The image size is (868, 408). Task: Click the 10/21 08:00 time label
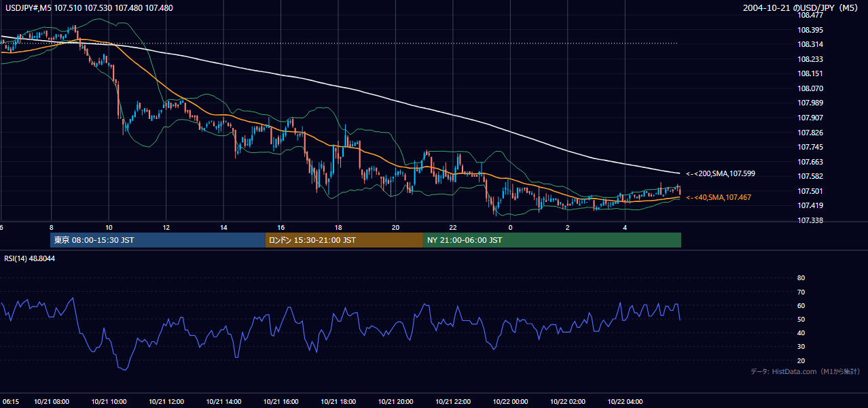[52, 401]
